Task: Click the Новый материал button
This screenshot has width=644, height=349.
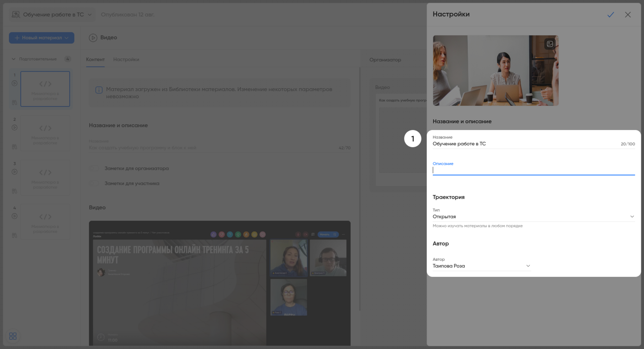Action: coord(41,38)
